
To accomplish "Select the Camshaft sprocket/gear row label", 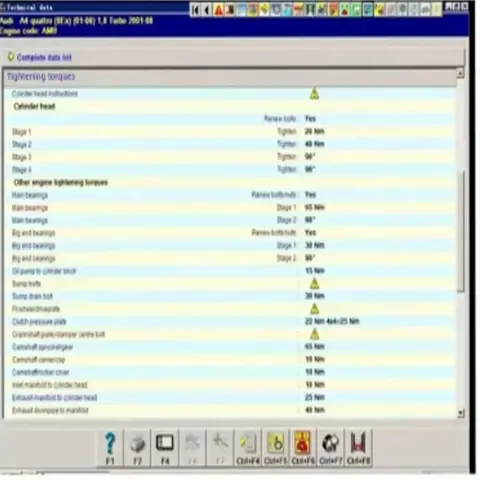I will (42, 347).
